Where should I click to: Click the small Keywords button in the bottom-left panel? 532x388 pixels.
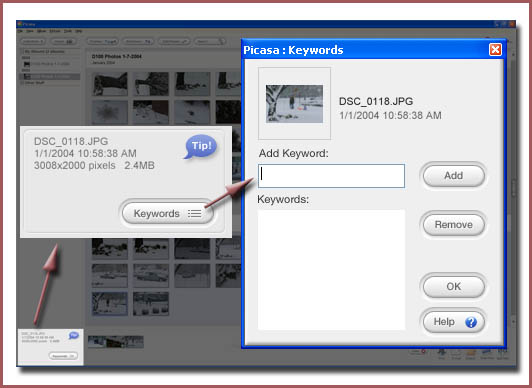tap(63, 356)
